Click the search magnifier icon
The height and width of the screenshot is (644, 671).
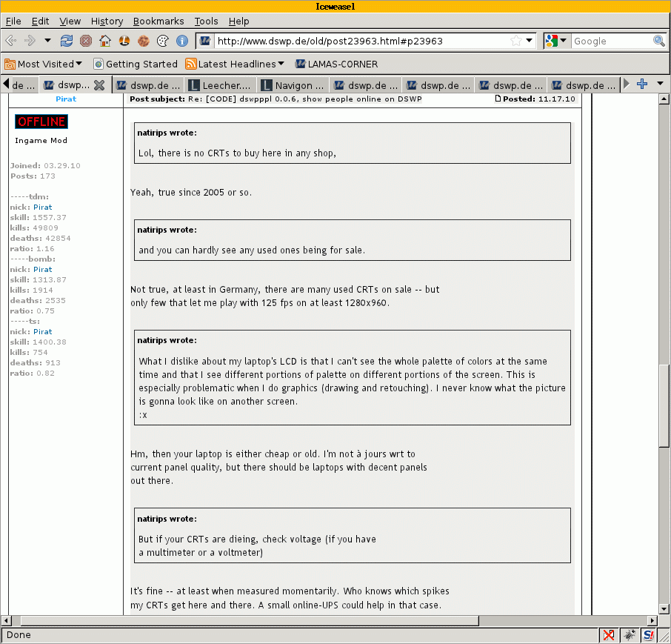pyautogui.click(x=658, y=41)
